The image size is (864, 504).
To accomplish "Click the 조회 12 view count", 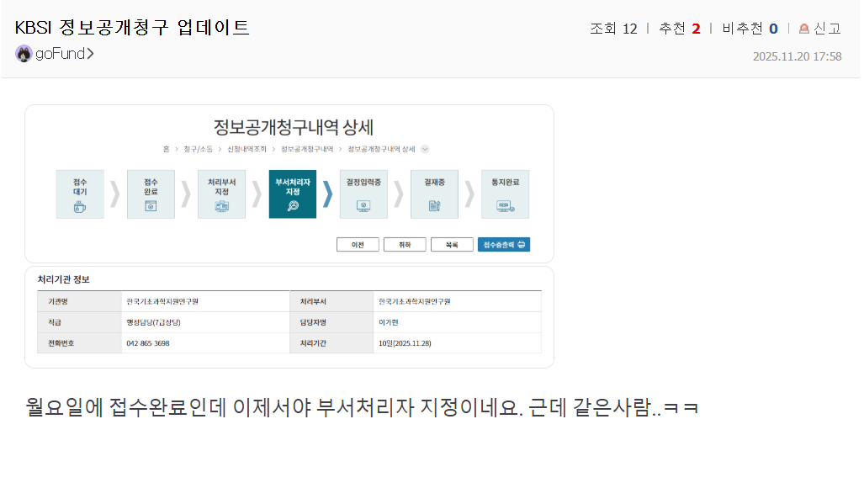I will [613, 29].
